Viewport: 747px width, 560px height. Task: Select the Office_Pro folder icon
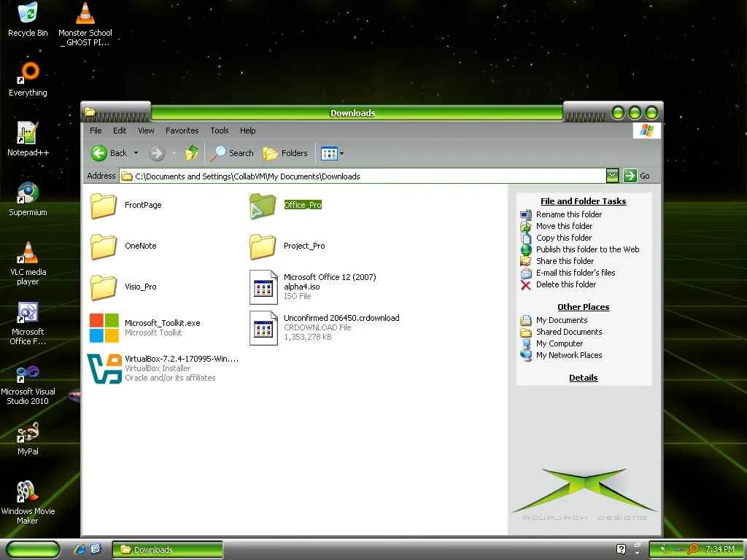click(263, 205)
